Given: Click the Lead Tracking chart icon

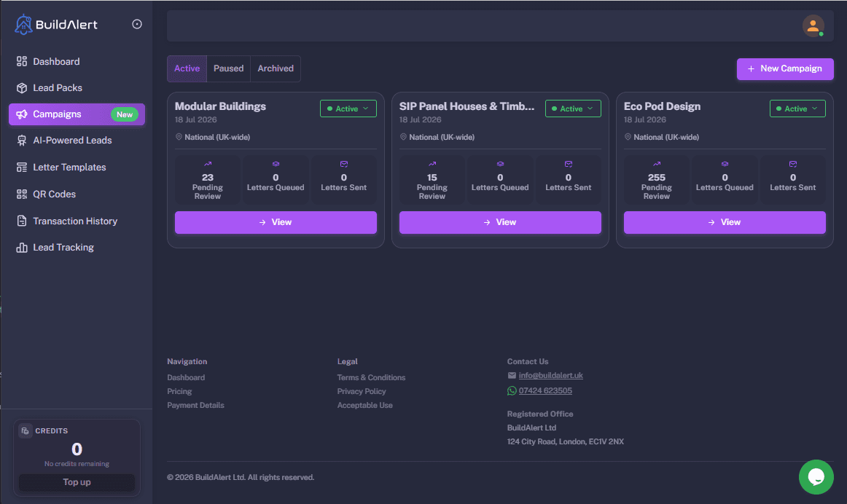Looking at the screenshot, I should click(22, 248).
